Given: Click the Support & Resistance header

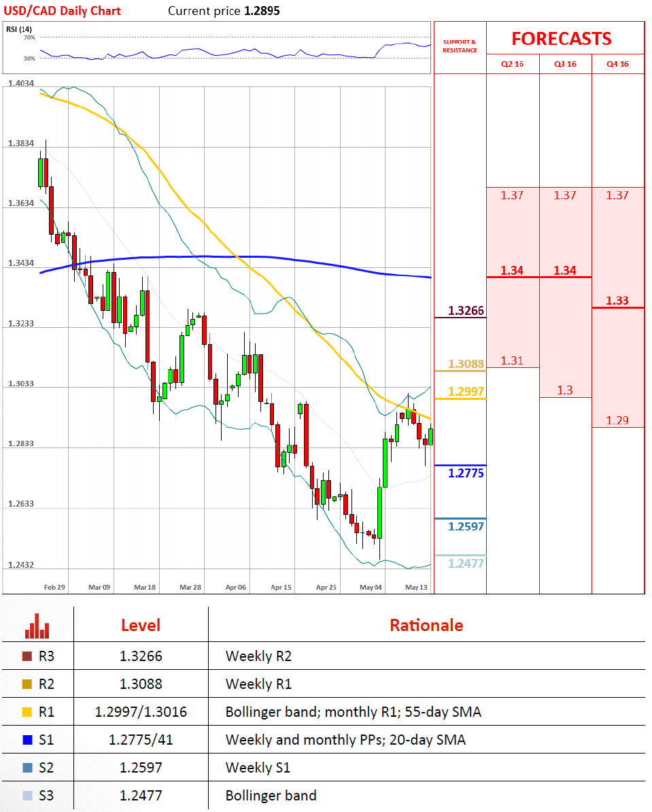Looking at the screenshot, I should [460, 46].
